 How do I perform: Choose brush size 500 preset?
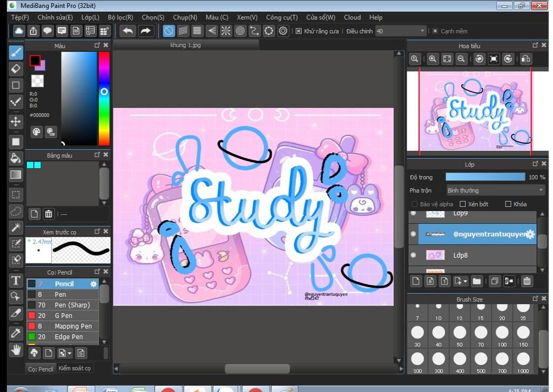[x=481, y=362]
